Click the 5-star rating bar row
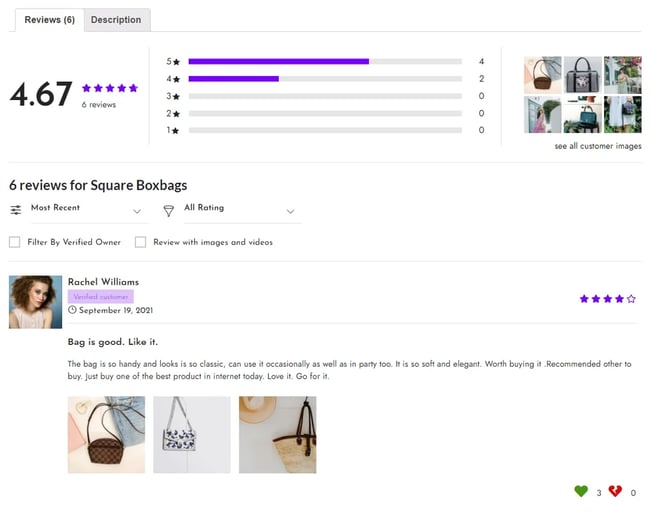The width and height of the screenshot is (650, 512). [324, 62]
